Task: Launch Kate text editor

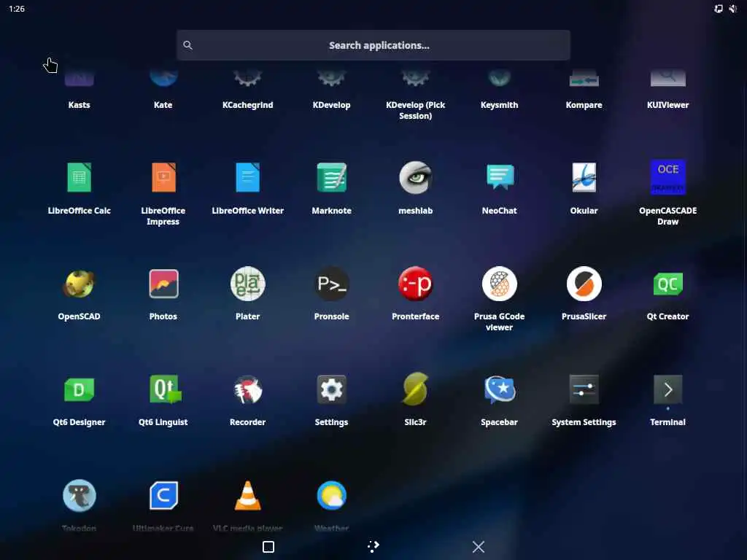Action: coord(163,90)
